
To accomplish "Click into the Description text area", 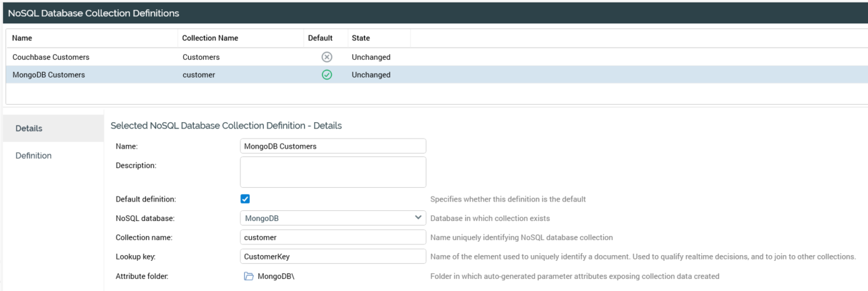I will click(x=333, y=172).
